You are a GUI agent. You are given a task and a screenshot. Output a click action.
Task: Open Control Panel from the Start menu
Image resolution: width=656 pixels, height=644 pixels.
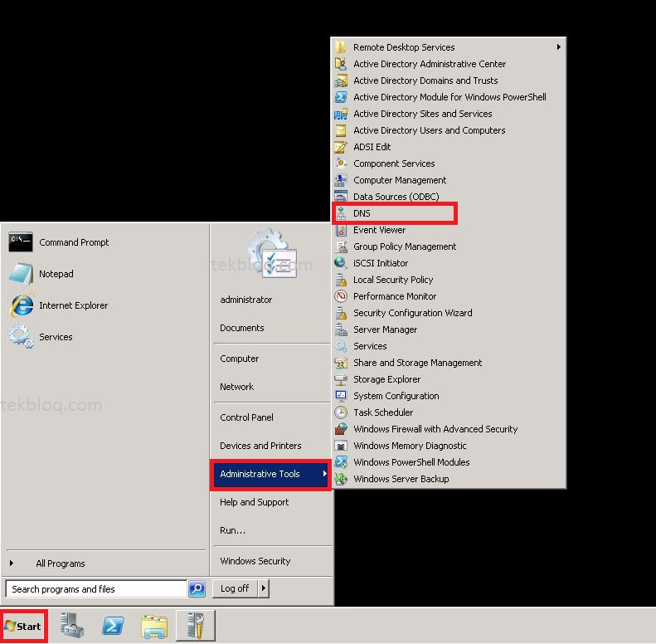pos(246,417)
